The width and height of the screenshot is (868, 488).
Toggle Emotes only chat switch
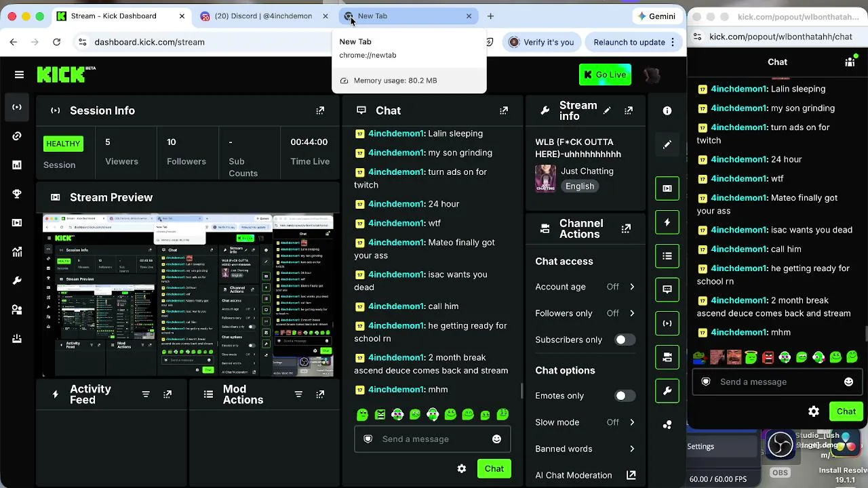tap(625, 396)
